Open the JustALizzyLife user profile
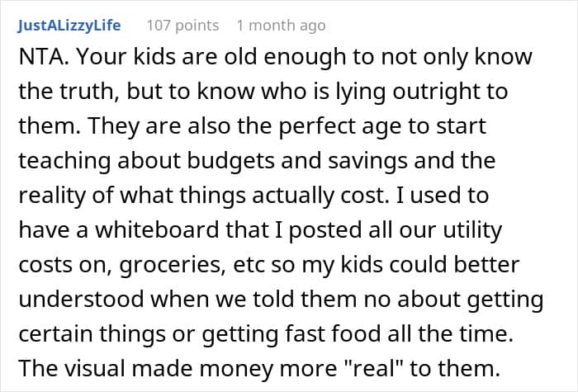578x392 pixels. click(69, 26)
